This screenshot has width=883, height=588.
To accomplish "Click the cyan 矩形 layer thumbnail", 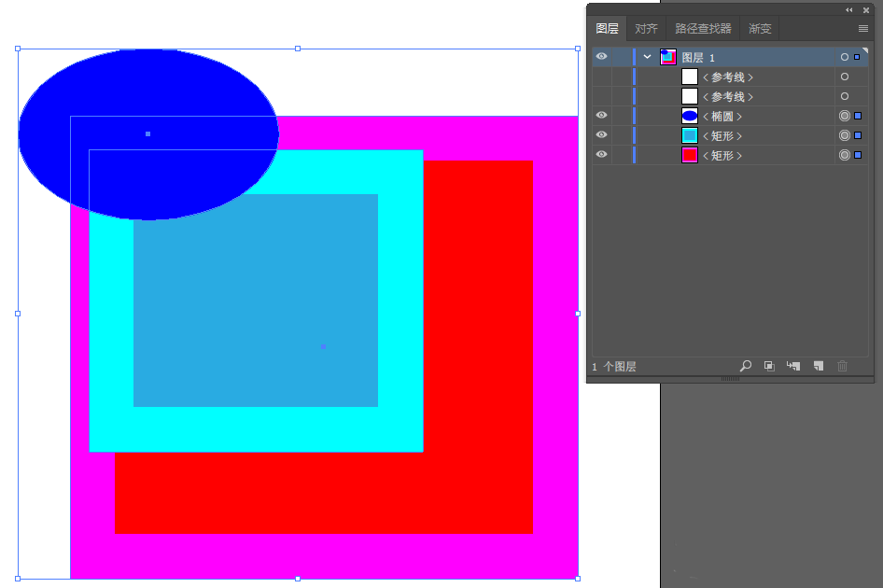I will (689, 135).
